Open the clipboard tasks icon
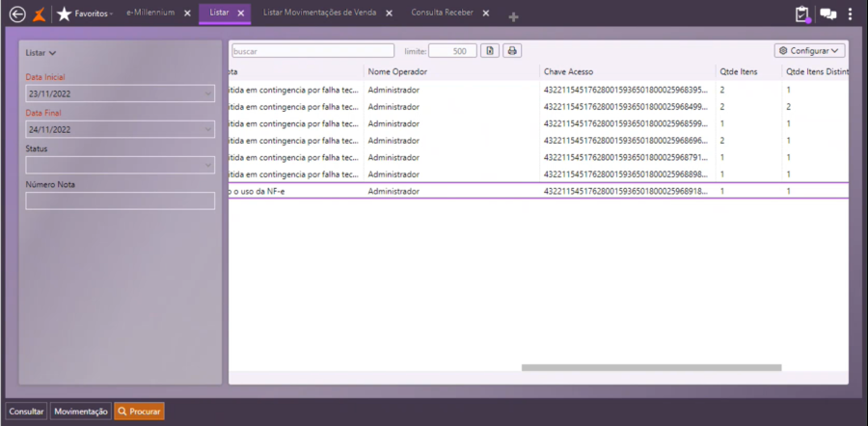This screenshot has height=426, width=868. click(x=801, y=13)
